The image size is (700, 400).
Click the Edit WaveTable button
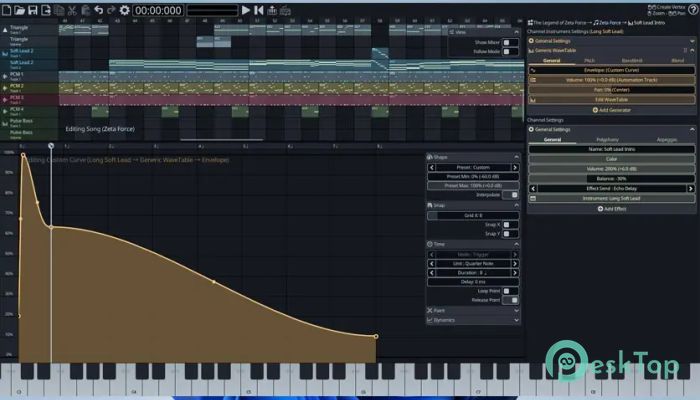point(611,100)
